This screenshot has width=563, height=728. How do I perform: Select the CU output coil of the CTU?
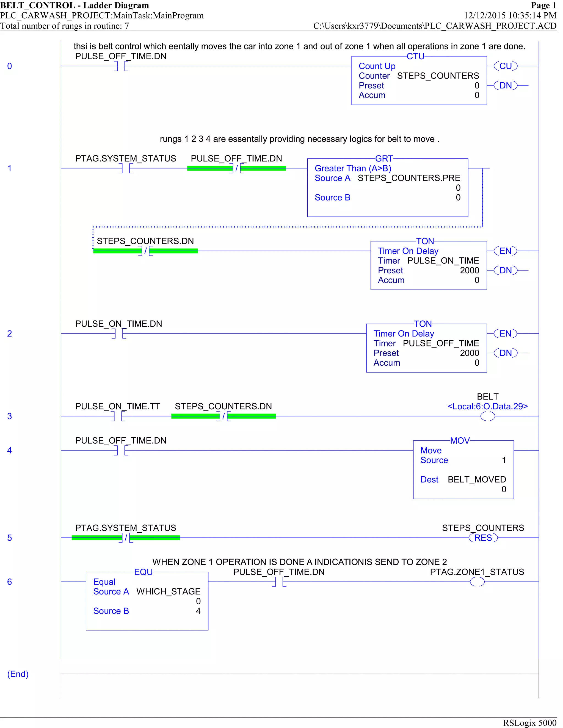[x=506, y=66]
